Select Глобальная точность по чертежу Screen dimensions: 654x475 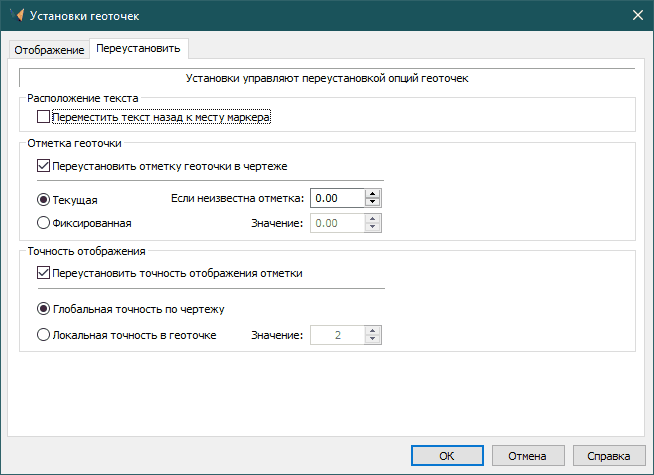(x=43, y=309)
